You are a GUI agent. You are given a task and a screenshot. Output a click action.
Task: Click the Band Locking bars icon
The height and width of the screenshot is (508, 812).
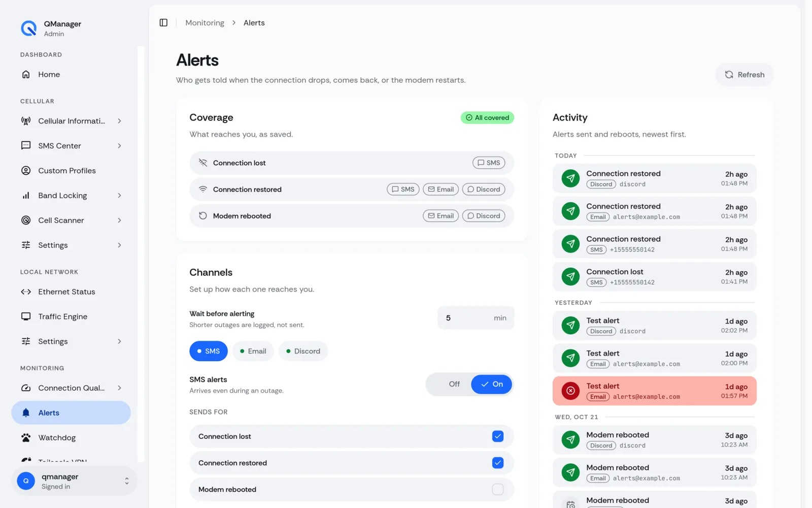(26, 196)
